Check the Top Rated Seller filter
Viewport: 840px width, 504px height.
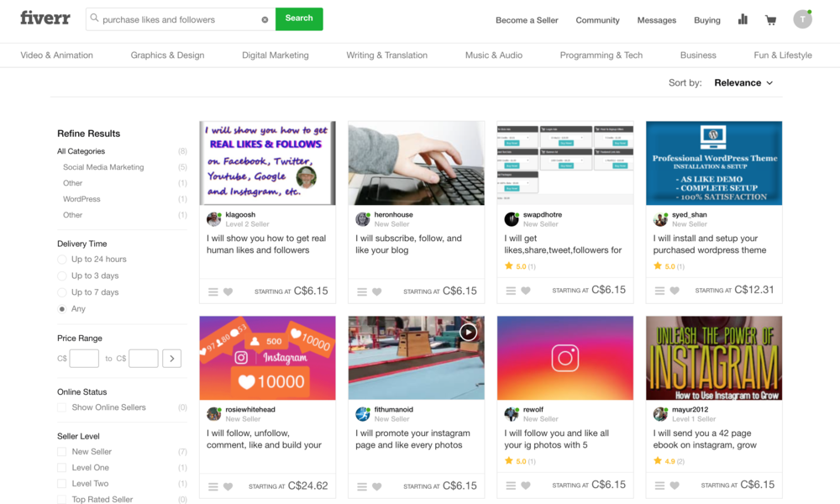pyautogui.click(x=62, y=500)
